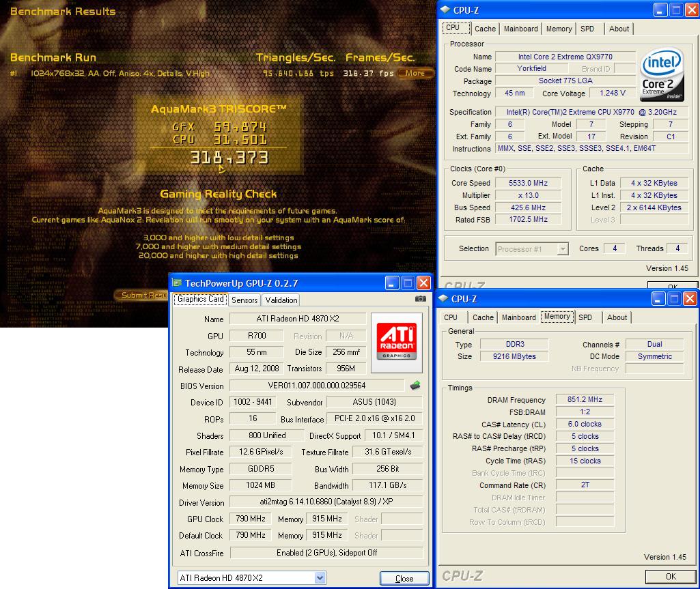Switch to Memory tab in top CPU-Z window
Screen dimensions: 700x589
click(559, 29)
